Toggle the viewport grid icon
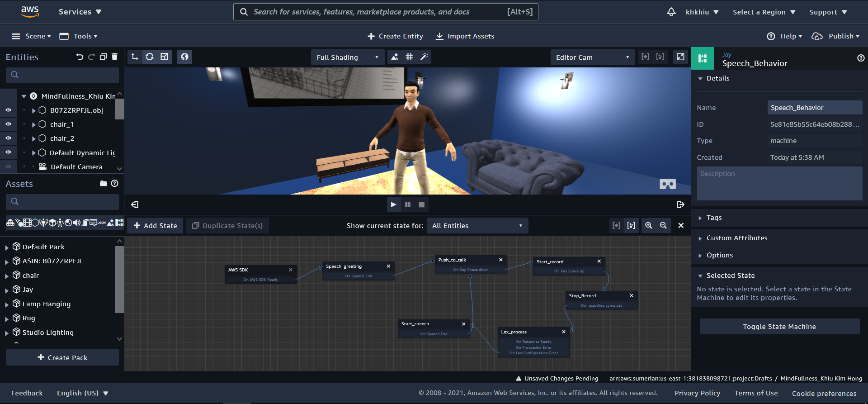Viewport: 868px width, 404px height. click(x=409, y=57)
